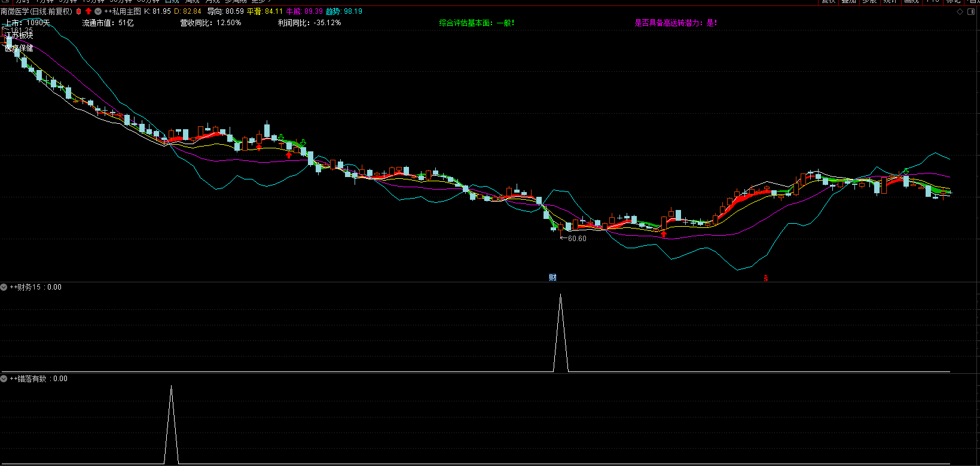This screenshot has height=466, width=980.
Task: Click the K: 81.95 indicator value
Action: click(x=158, y=11)
